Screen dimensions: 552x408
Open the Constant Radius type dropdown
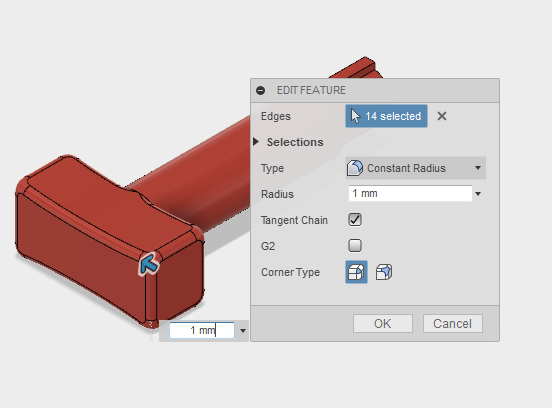(415, 168)
